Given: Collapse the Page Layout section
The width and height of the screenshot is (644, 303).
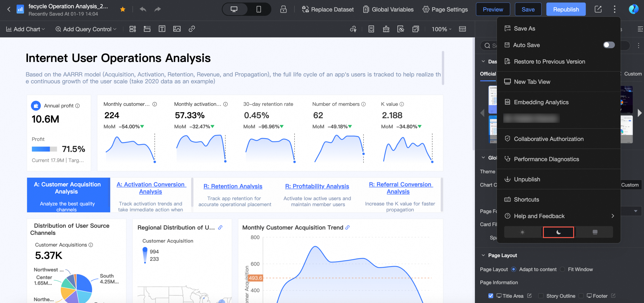Looking at the screenshot, I should pos(483,255).
